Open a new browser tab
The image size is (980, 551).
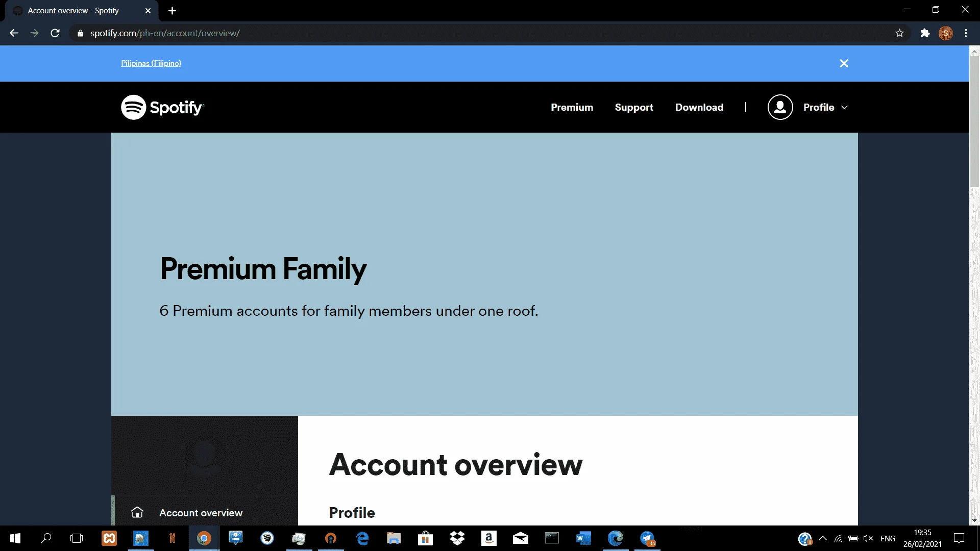tap(172, 11)
